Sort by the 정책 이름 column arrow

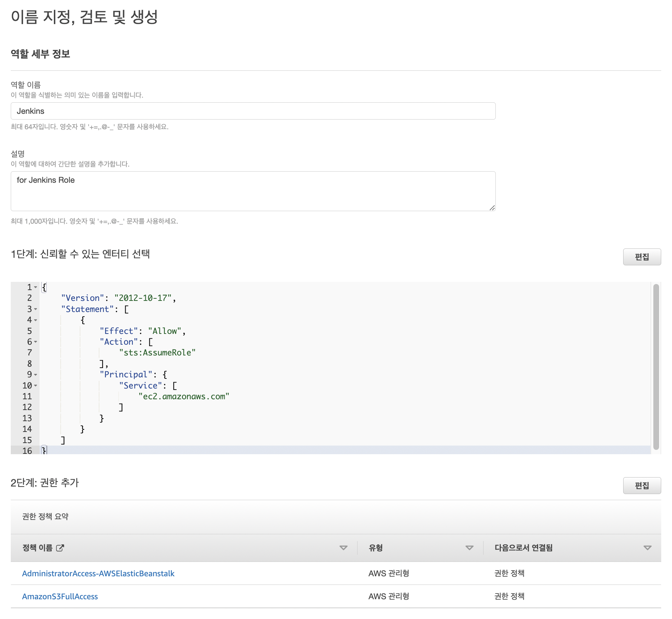click(x=344, y=548)
